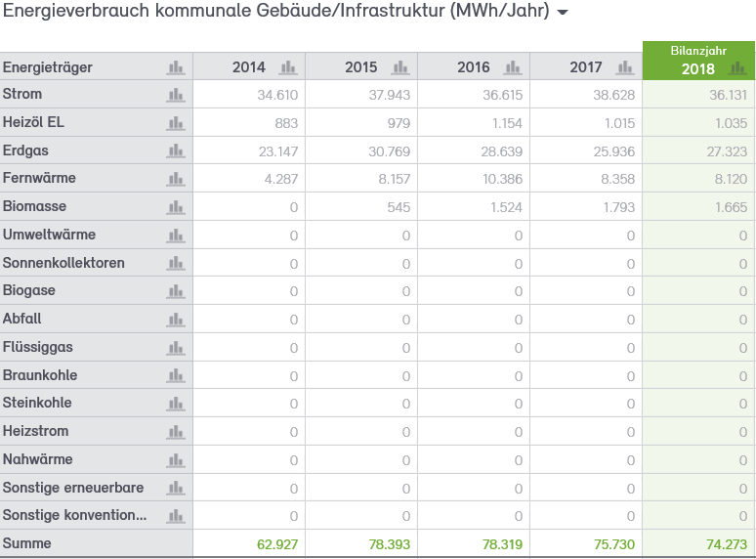Open chart icon for year 2015
Screen dimensions: 756x559
point(400,67)
